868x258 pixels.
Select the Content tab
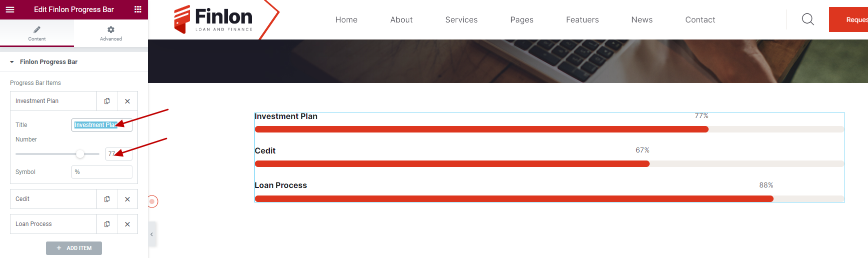37,33
